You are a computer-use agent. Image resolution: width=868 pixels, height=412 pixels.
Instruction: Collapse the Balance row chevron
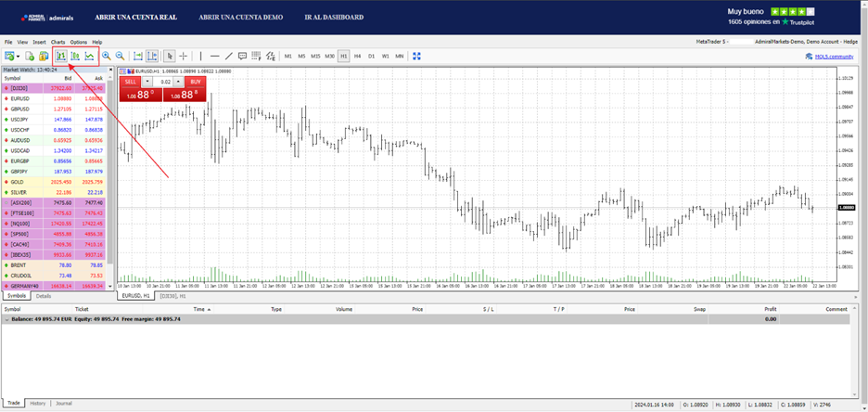pos(6,319)
